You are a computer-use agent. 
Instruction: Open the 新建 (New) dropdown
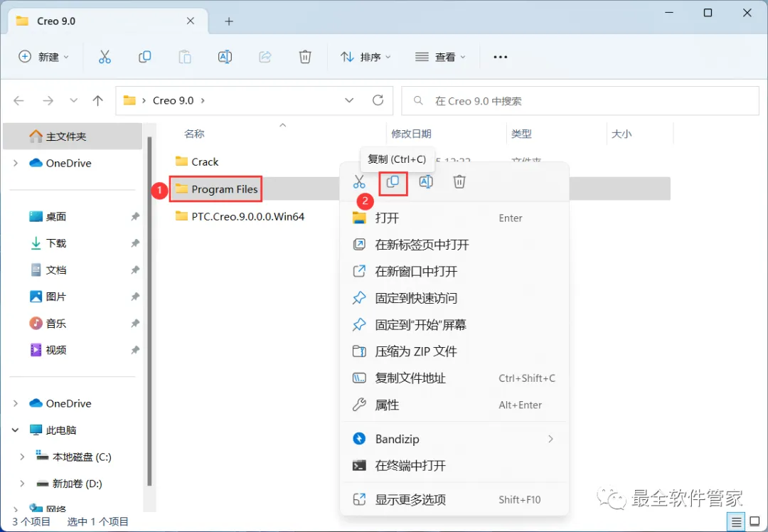(43, 57)
